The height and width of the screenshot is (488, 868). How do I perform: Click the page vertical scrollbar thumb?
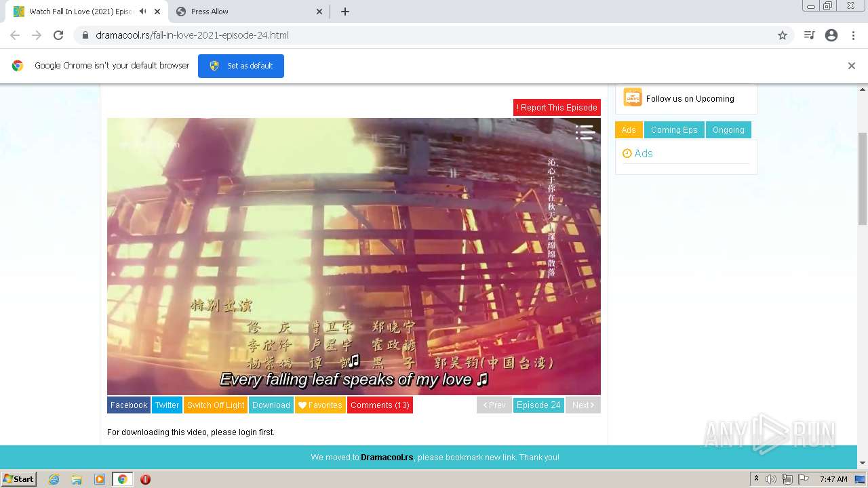pos(863,179)
